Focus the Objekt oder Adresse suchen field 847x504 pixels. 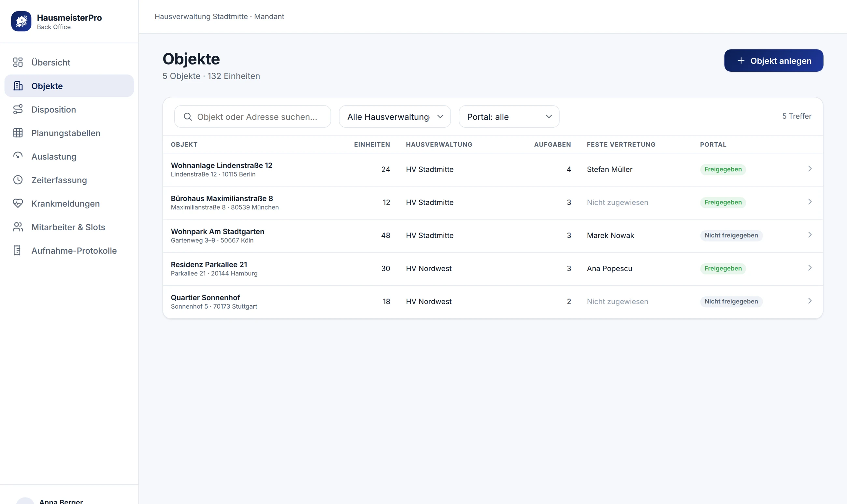252,117
